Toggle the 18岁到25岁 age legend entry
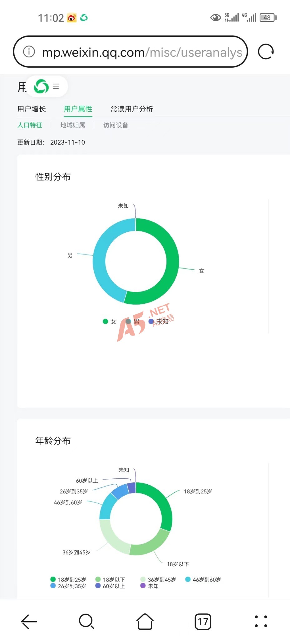The width and height of the screenshot is (290, 644). tap(68, 579)
